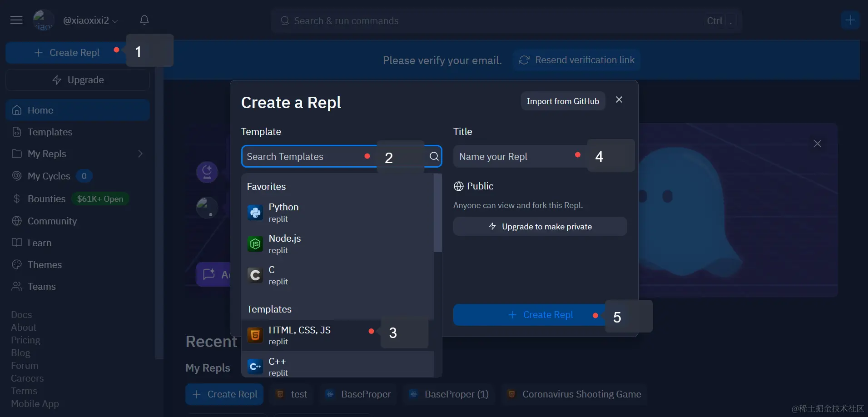This screenshot has height=417, width=868.
Task: Open Themes in the sidebar
Action: (x=78, y=265)
